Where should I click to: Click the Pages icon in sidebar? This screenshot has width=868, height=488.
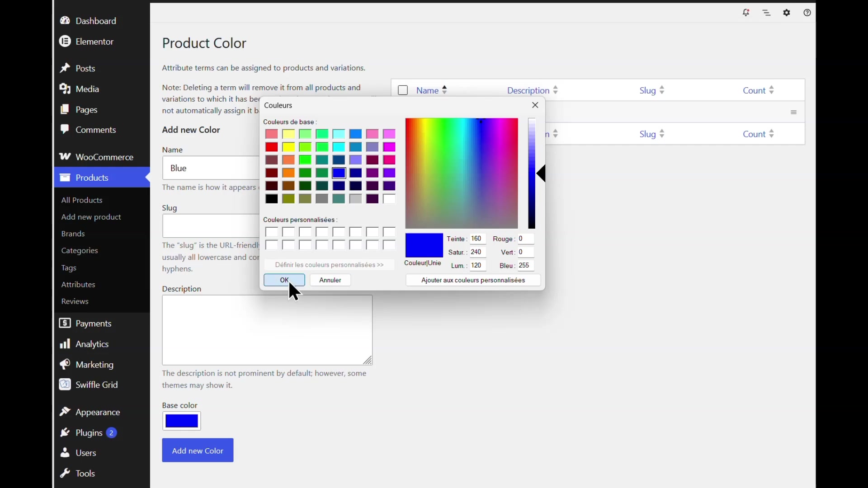tap(65, 110)
